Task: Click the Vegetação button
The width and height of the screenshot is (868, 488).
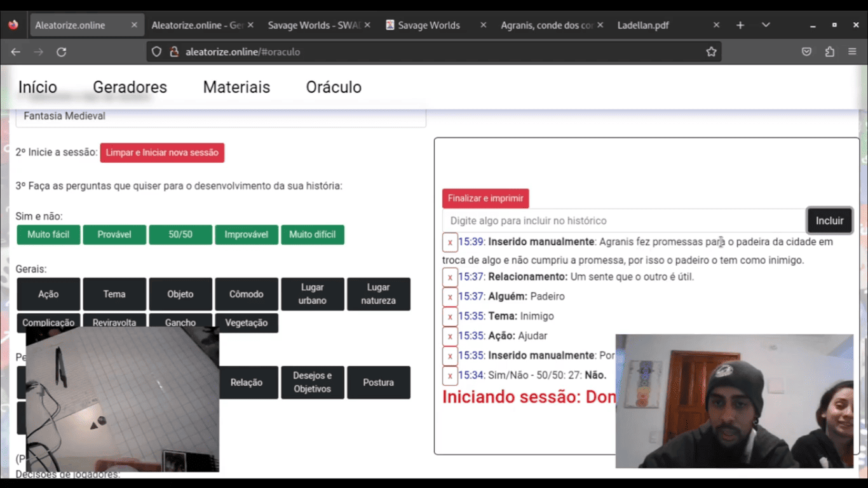Action: coord(247,323)
